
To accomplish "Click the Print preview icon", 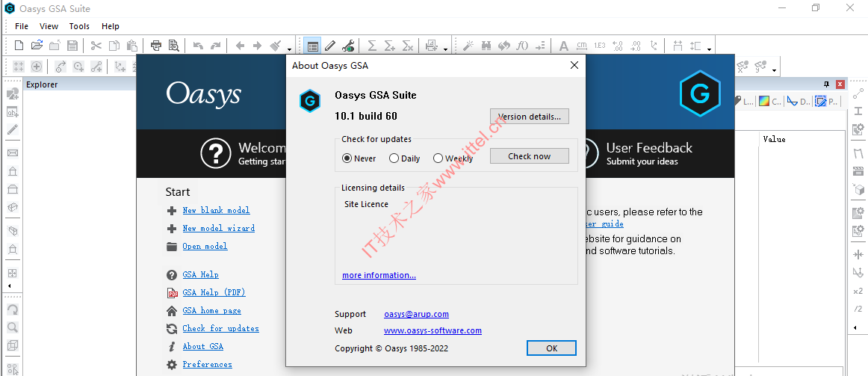I will pos(174,46).
